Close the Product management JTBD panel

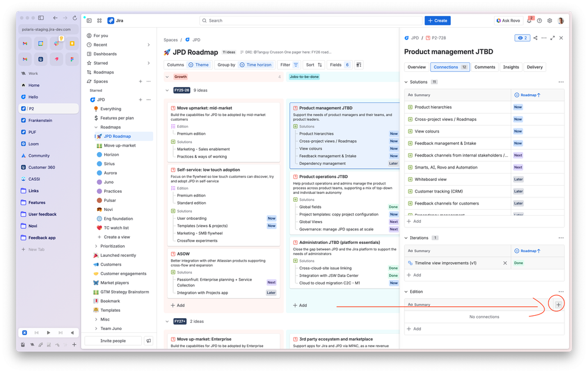coord(561,38)
